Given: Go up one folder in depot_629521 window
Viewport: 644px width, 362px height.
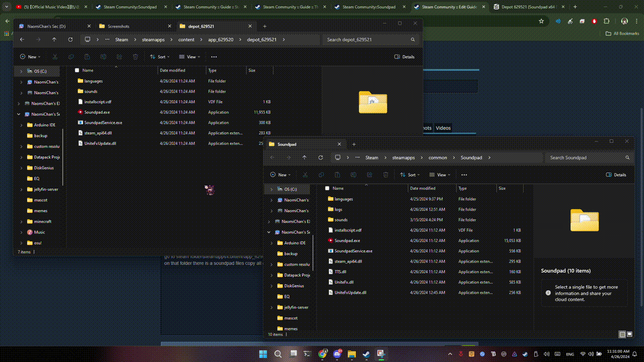Looking at the screenshot, I should pos(54,39).
